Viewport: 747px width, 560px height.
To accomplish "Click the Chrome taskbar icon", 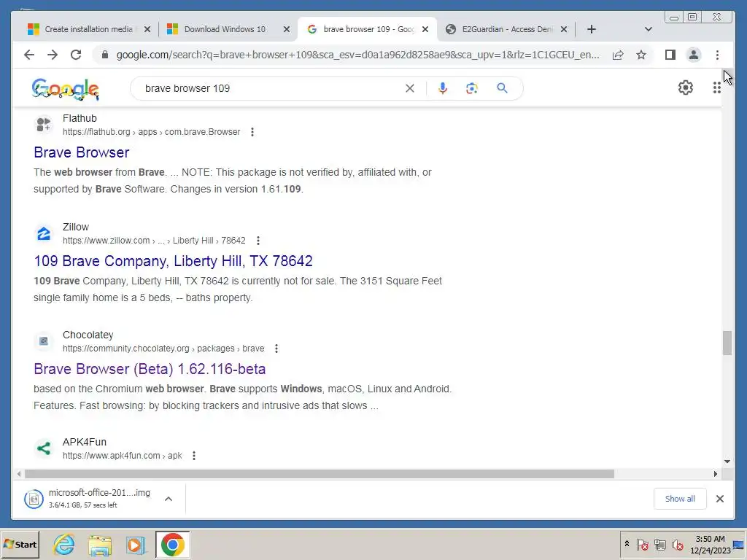I will [172, 545].
